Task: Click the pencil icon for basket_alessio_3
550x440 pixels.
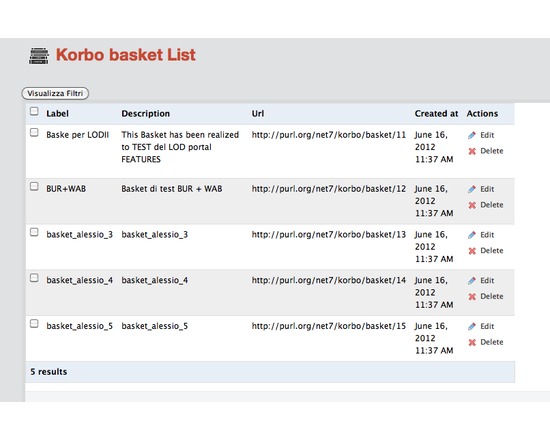Action: 472,235
